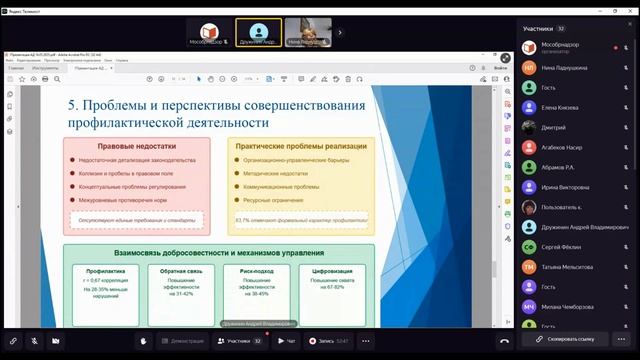Viewport: 640px width, 360px height.
Task: Click Мособрнадзор in participants list
Action: [x=576, y=48]
